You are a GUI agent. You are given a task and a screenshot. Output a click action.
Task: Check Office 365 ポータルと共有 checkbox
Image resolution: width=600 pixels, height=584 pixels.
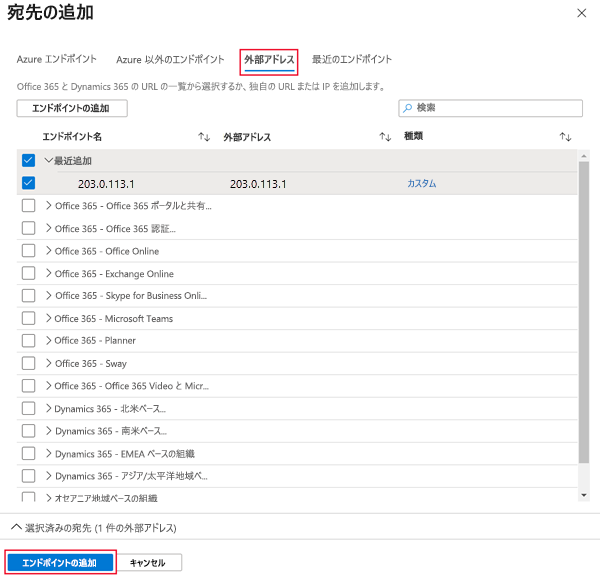click(x=28, y=206)
